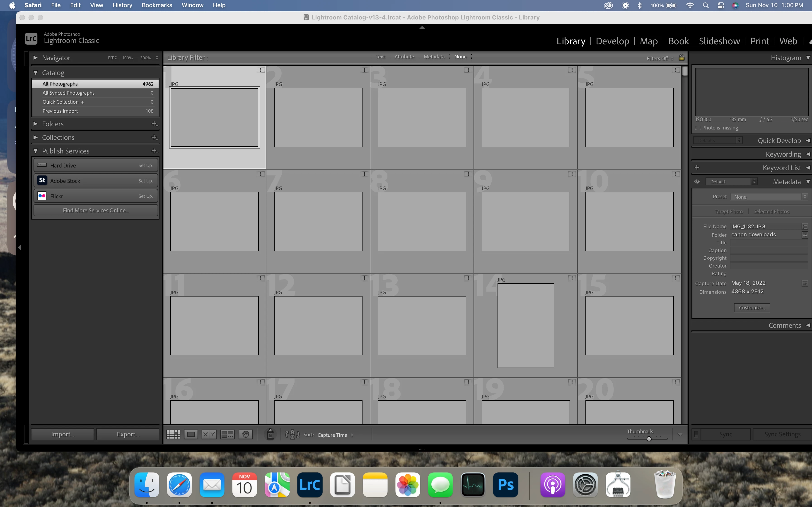Open the Metadata Preset None dropdown

click(769, 197)
